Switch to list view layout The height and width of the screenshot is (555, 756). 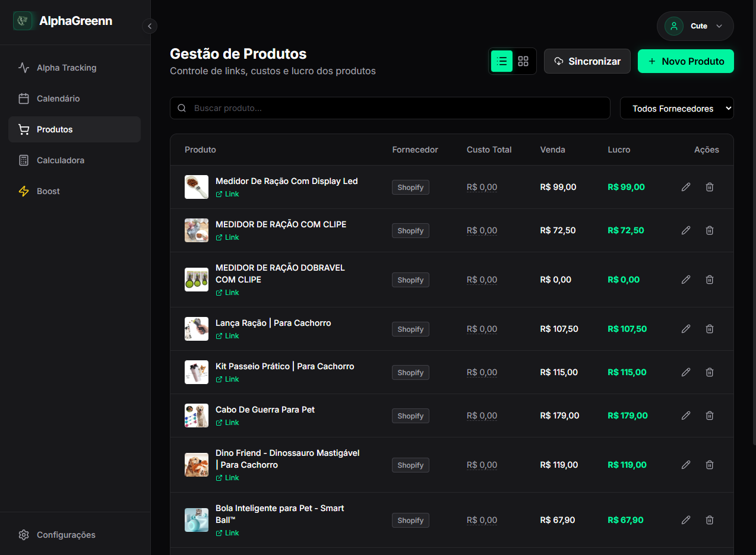[x=502, y=61]
